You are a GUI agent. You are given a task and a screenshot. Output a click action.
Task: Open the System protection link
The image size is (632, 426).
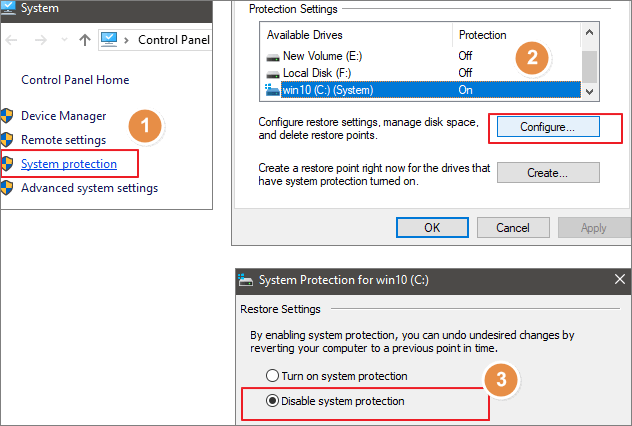(x=69, y=164)
